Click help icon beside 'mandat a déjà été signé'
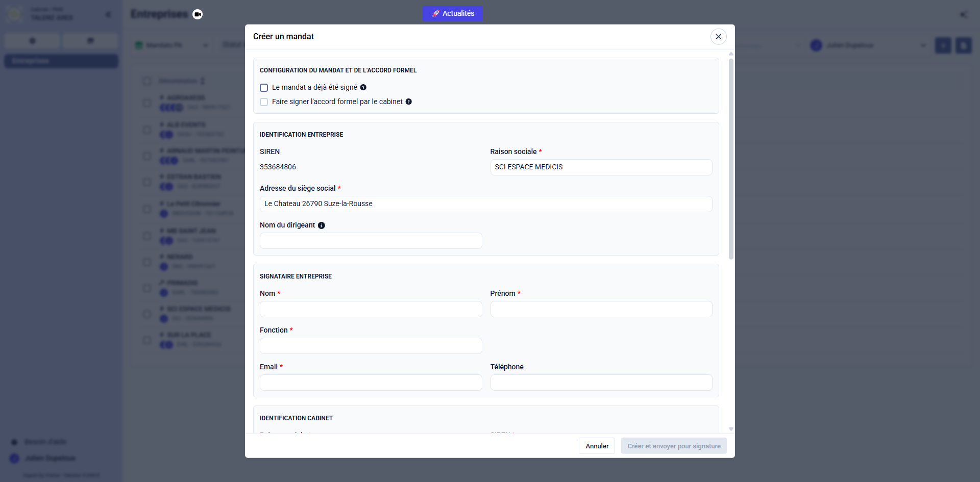The height and width of the screenshot is (482, 980). tap(363, 87)
